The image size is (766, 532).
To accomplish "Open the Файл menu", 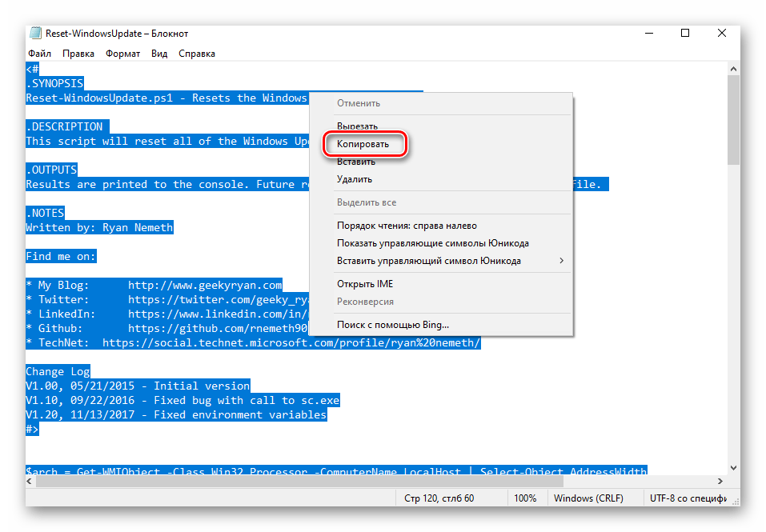I will [39, 54].
